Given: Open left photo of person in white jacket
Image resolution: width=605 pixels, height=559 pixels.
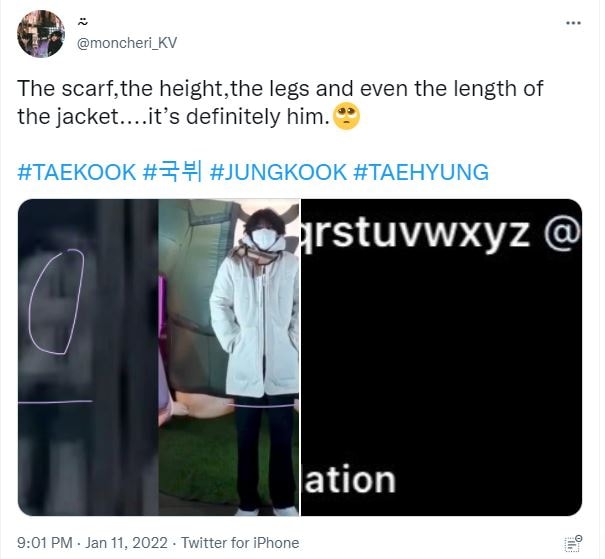Looking at the screenshot, I should pos(159,357).
